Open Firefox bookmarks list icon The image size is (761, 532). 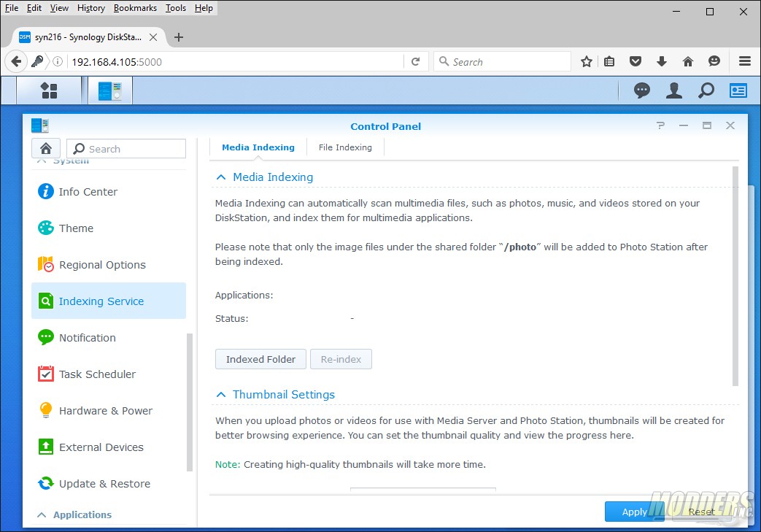coord(609,61)
